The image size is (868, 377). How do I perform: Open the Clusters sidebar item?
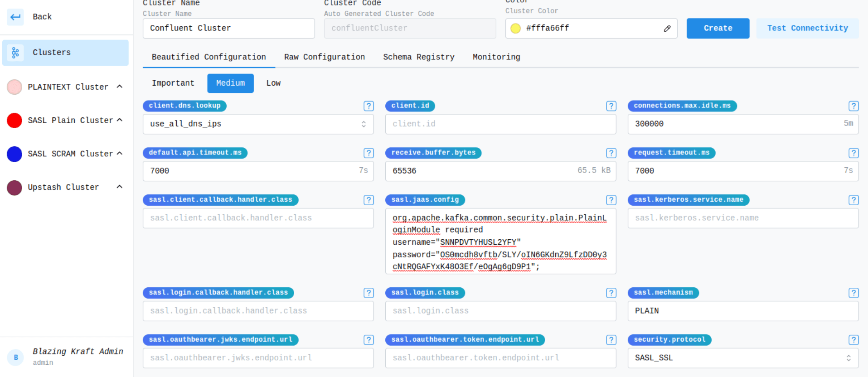65,53
